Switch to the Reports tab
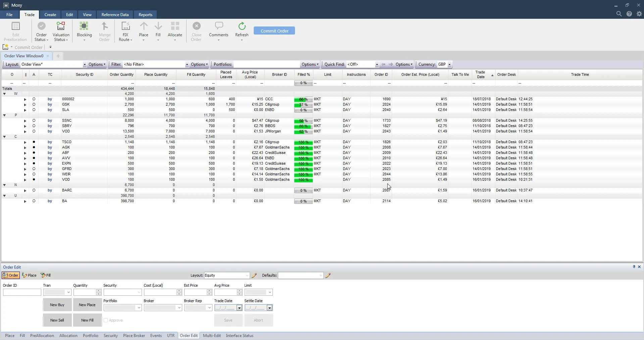Image resolution: width=644 pixels, height=340 pixels. [145, 15]
